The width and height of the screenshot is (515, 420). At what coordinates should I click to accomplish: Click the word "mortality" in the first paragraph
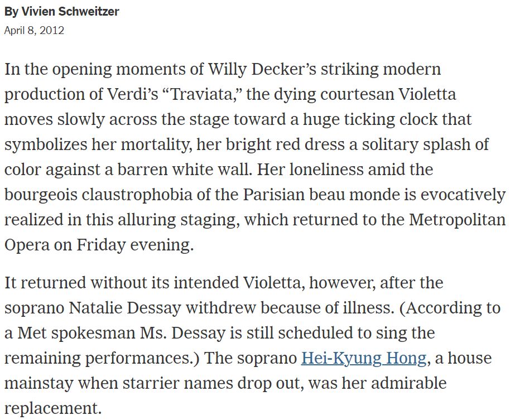point(156,144)
